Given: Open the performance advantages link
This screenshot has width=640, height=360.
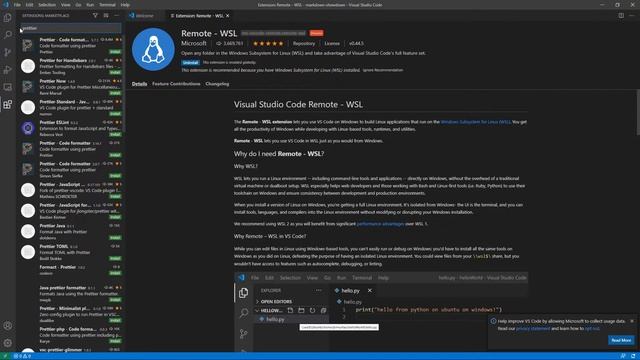Looking at the screenshot, I should pos(380,224).
